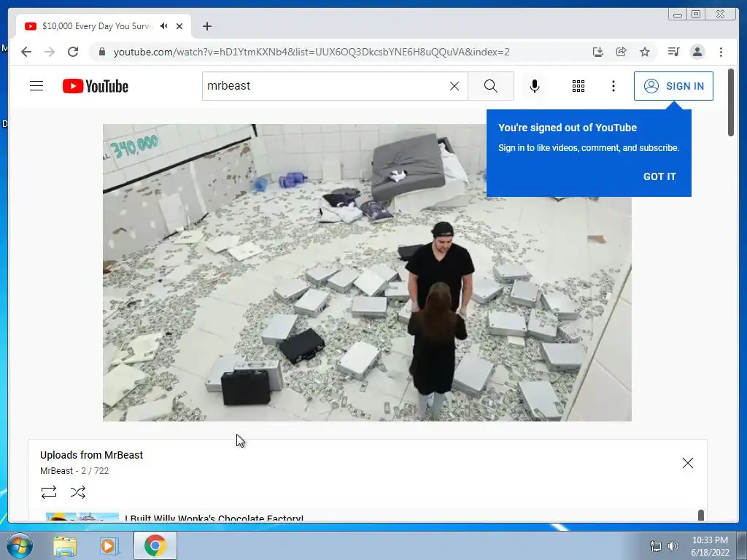
Task: Toggle loop playlist
Action: pyautogui.click(x=49, y=492)
